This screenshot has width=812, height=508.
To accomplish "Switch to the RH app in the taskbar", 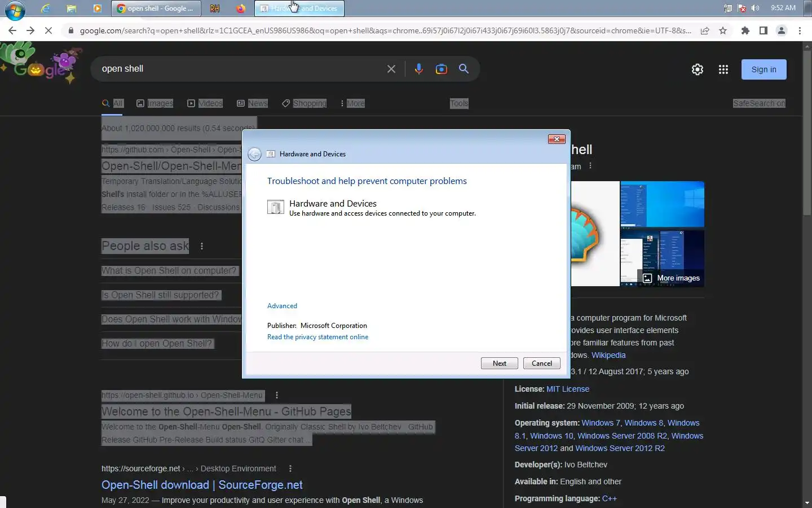I will pyautogui.click(x=215, y=8).
